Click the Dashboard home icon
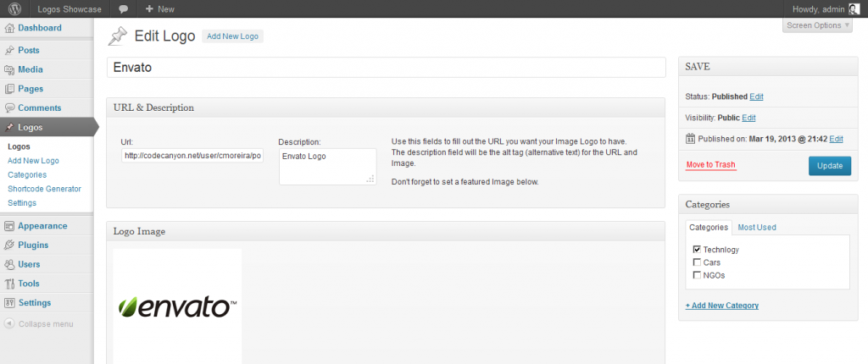The width and height of the screenshot is (868, 364). tap(9, 28)
